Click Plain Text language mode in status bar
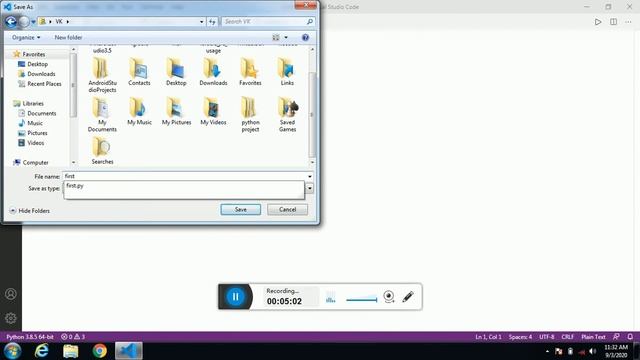640x360 pixels. (593, 337)
